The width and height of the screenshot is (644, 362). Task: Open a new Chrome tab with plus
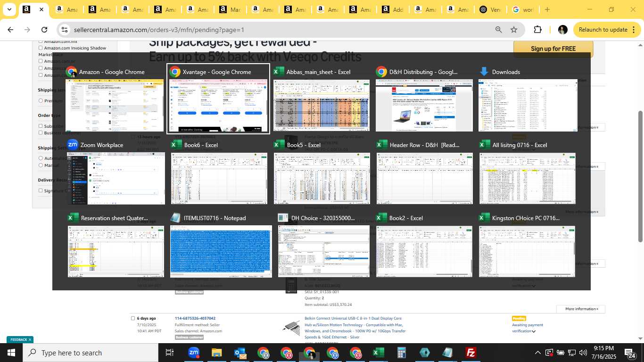pyautogui.click(x=547, y=9)
